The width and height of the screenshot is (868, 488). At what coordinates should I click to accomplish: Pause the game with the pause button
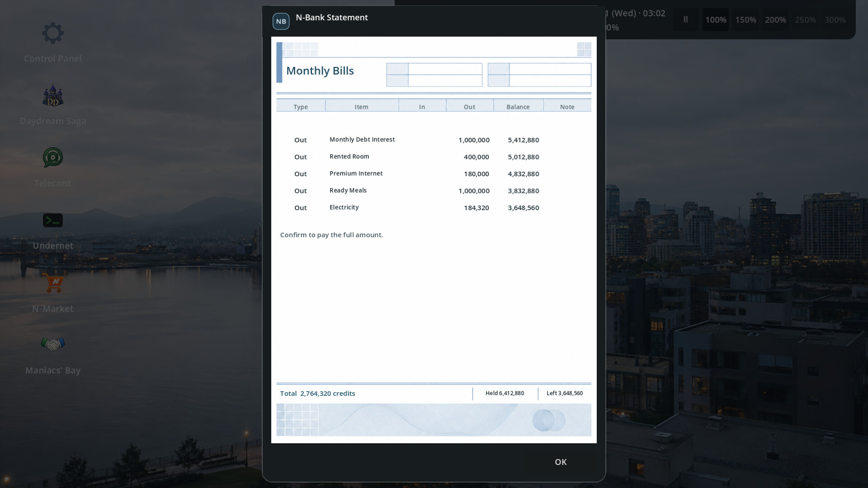point(686,19)
